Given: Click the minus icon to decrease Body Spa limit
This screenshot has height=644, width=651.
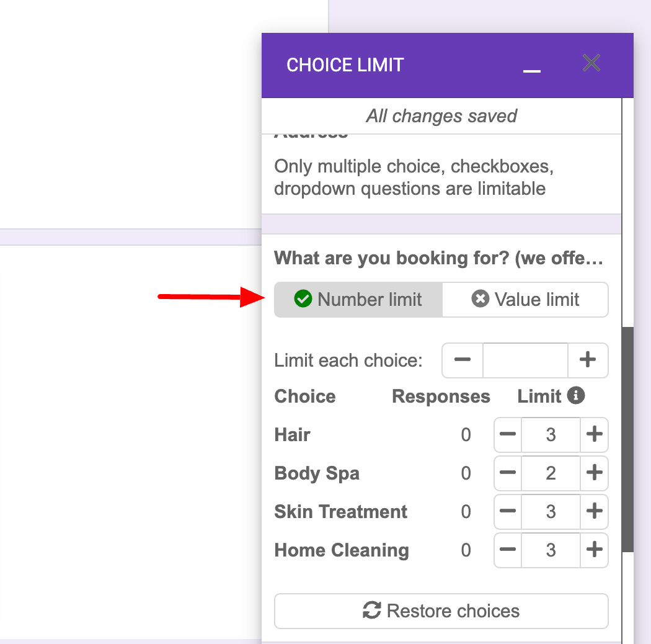Looking at the screenshot, I should pos(508,473).
